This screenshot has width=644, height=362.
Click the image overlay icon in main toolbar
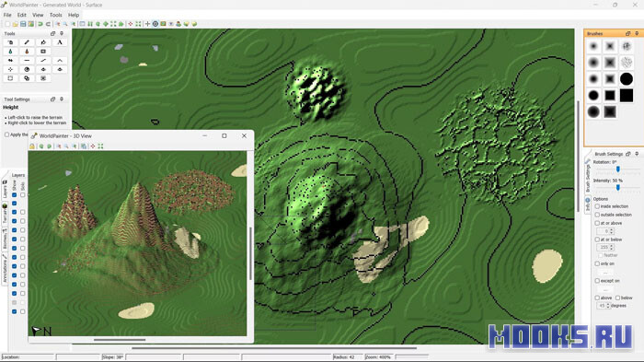(163, 24)
